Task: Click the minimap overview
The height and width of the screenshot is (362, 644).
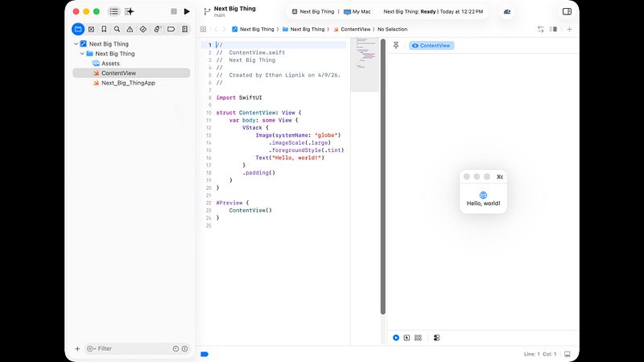Action: (365, 64)
